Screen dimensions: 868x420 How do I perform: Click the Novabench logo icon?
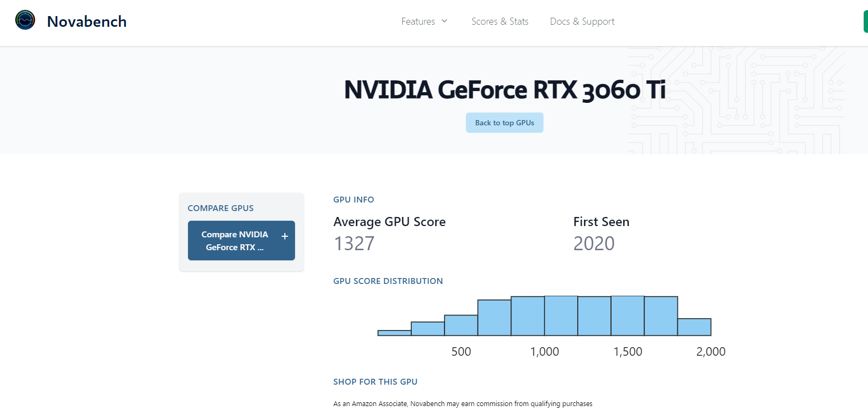pyautogui.click(x=25, y=20)
